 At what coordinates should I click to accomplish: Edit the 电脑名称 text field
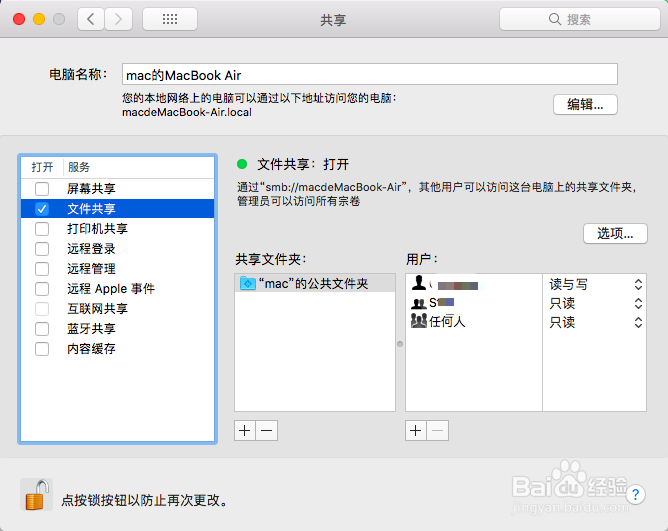click(370, 75)
